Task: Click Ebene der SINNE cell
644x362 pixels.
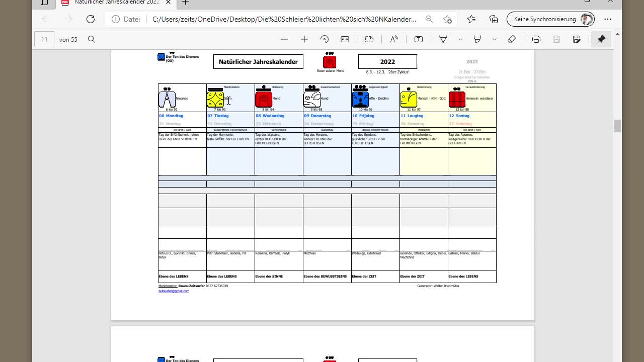Action: pos(279,277)
